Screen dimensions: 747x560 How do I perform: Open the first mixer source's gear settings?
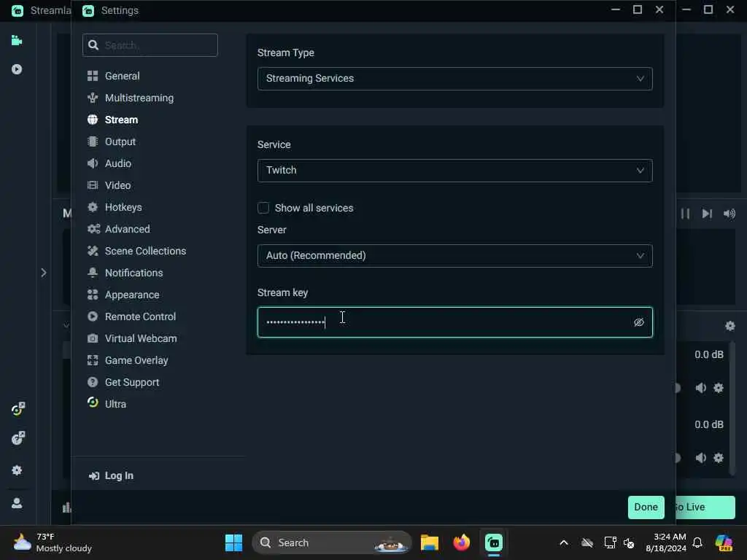tap(719, 389)
